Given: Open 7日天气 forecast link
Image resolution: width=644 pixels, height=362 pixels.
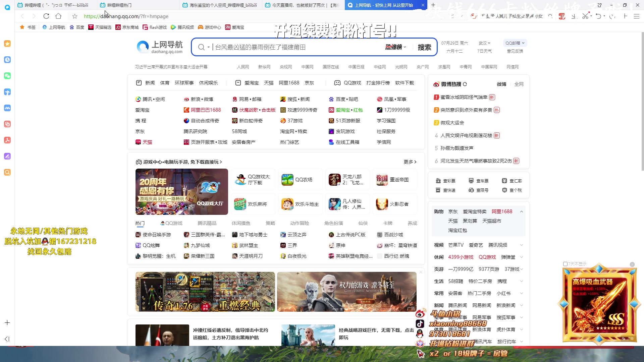Looking at the screenshot, I should coord(484,51).
